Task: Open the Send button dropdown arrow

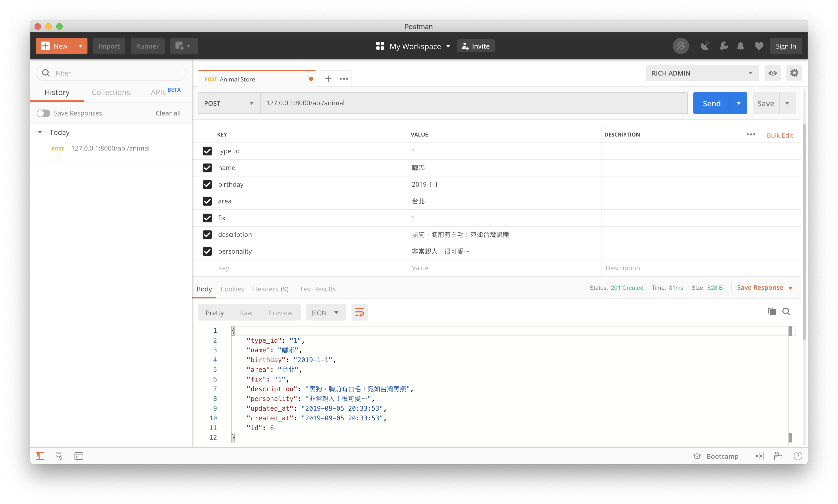Action: (x=738, y=103)
